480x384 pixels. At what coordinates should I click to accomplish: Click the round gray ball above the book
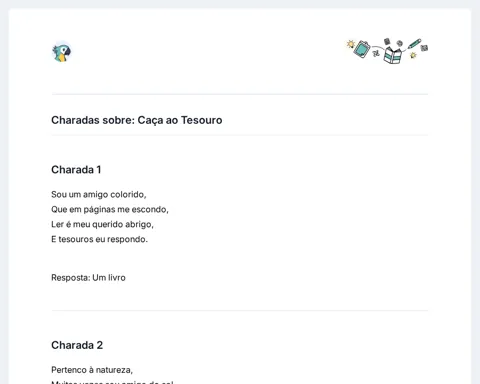400,43
